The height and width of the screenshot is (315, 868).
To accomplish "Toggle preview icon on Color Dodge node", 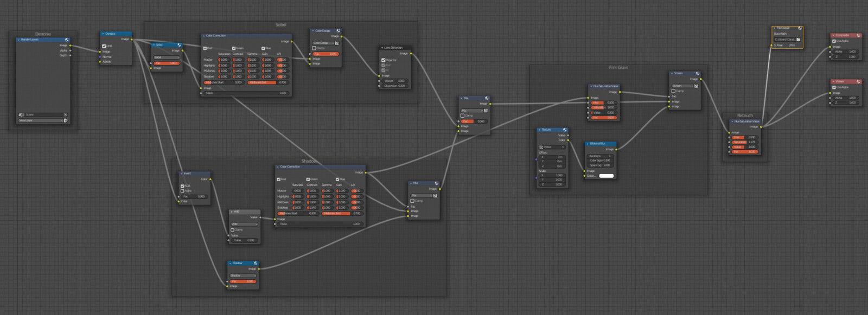I will point(338,31).
